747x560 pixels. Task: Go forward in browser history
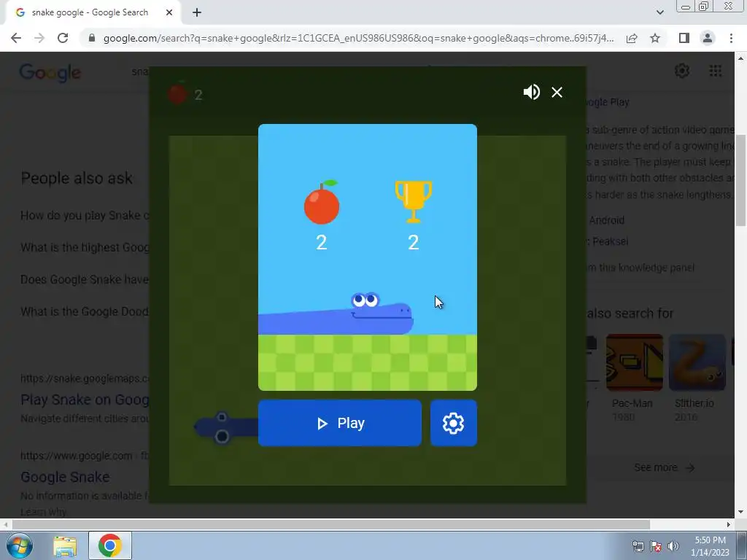point(39,38)
